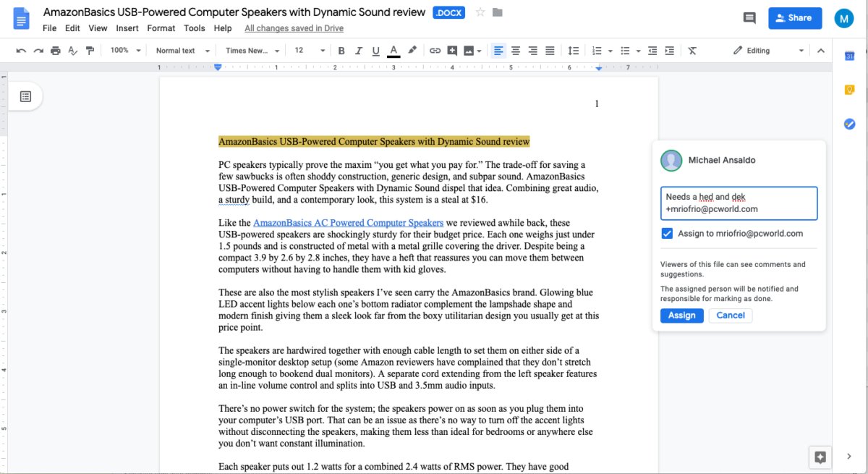Apply bulleted list
Image resolution: width=868 pixels, height=474 pixels.
(x=626, y=51)
